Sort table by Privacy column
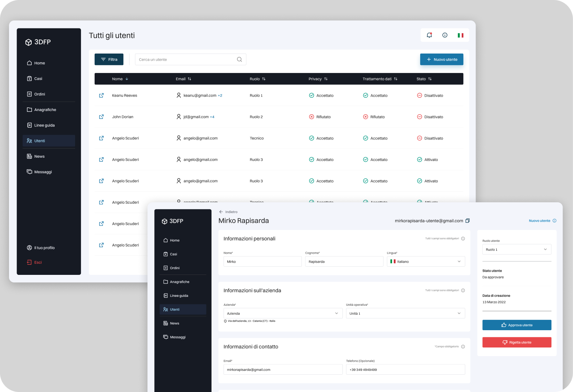Image resolution: width=573 pixels, height=392 pixels. [x=318, y=79]
